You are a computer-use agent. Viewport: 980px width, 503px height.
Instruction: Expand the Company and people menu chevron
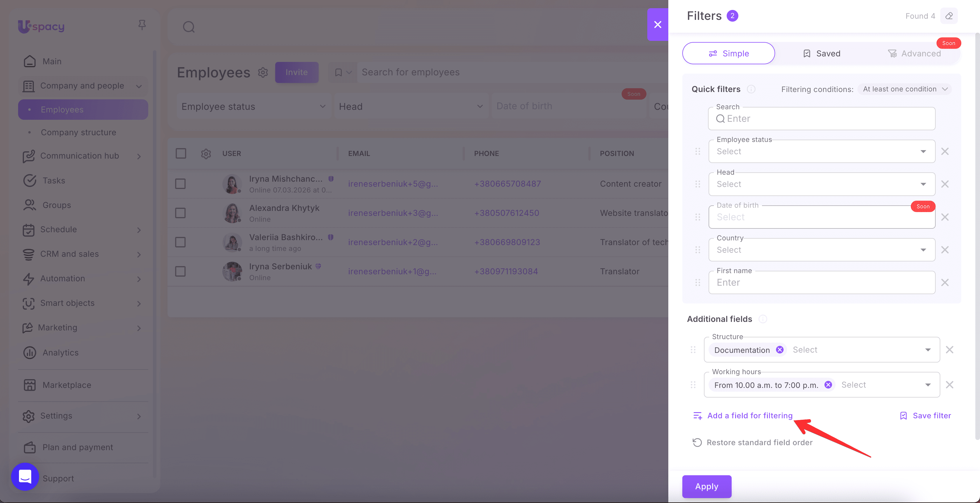[x=139, y=86]
